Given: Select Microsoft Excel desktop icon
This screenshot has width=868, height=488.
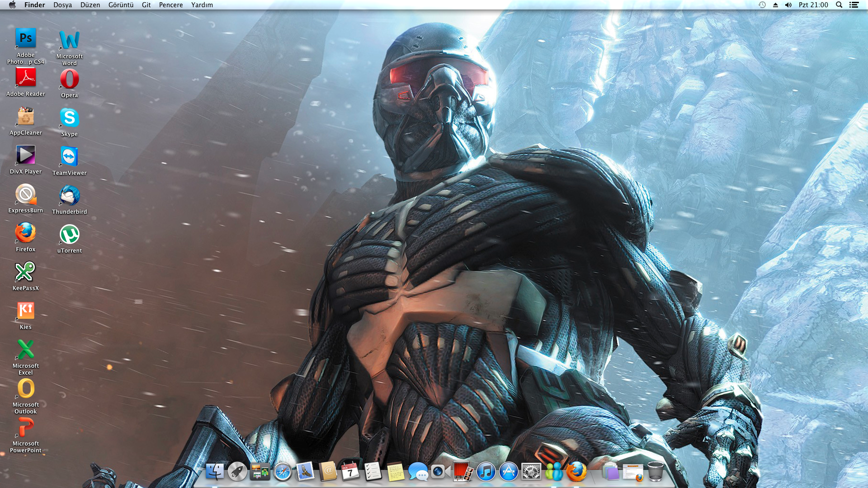Looking at the screenshot, I should 26,350.
